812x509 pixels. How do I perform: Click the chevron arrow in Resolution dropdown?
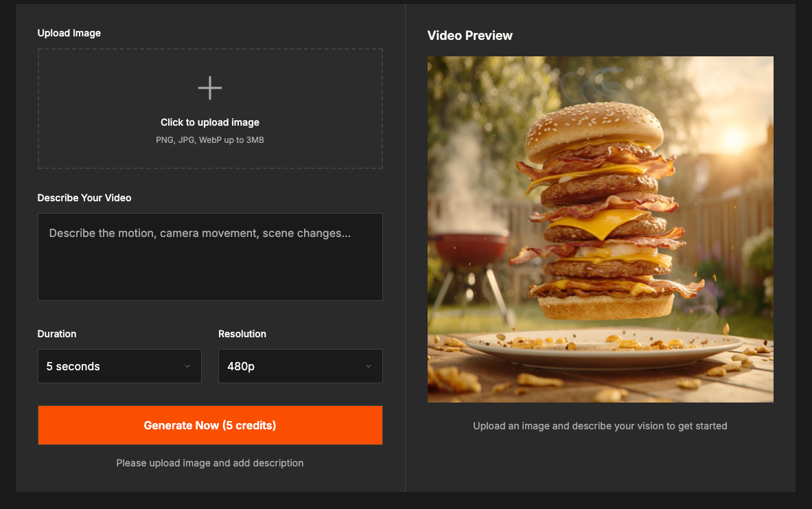pos(369,366)
